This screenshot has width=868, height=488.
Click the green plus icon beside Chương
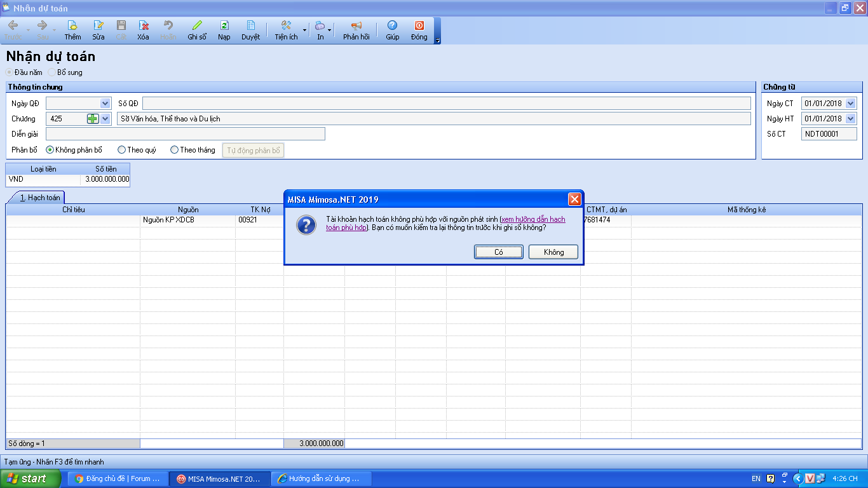click(x=93, y=119)
